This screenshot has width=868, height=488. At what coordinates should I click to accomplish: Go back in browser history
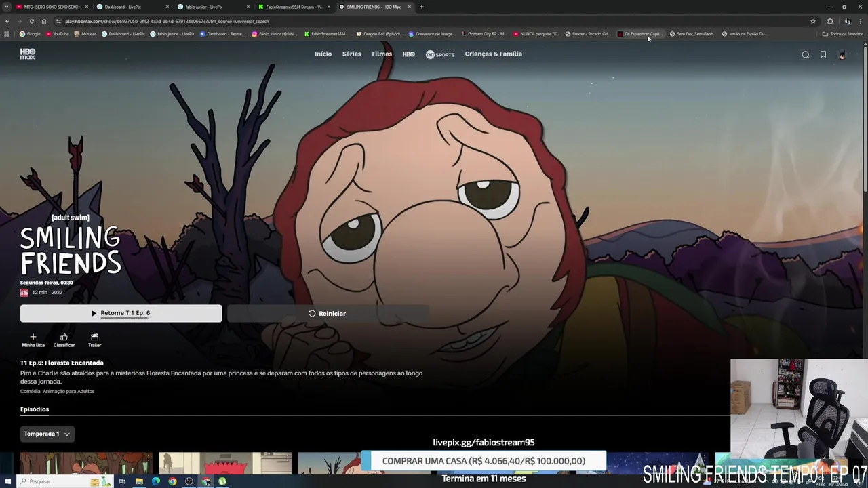click(7, 21)
